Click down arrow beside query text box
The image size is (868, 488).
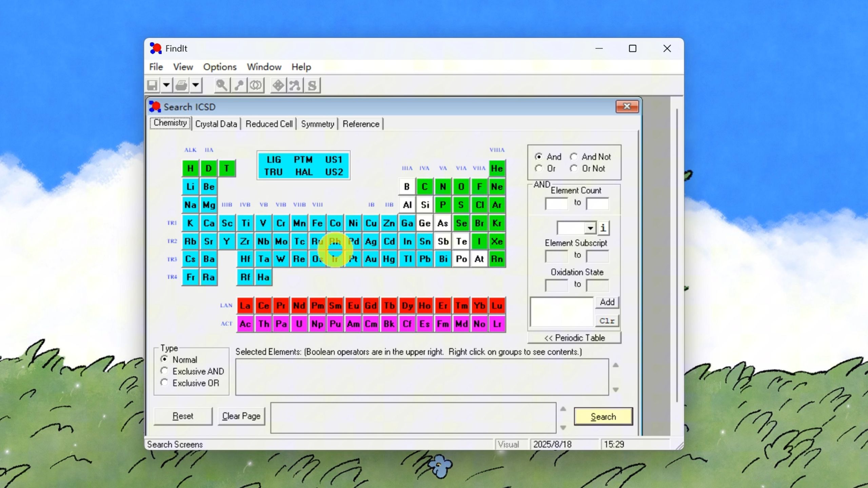coord(563,428)
